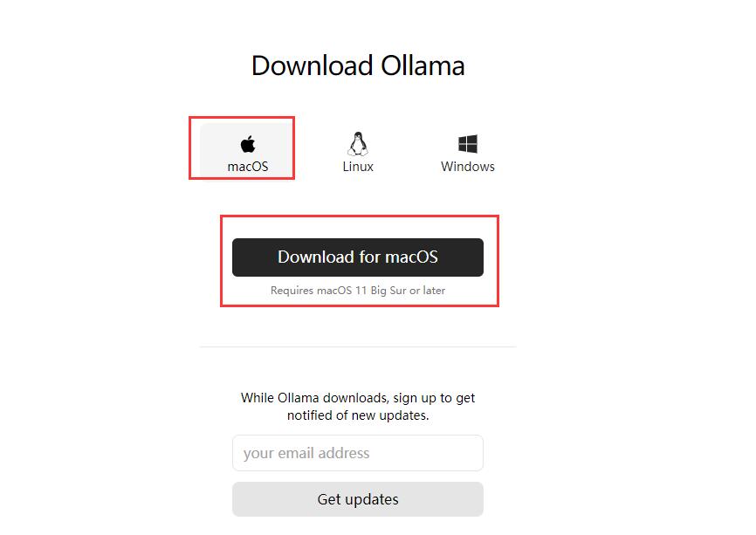Switch to the Windows tab label
Viewport: 756px width, 535px height.
[468, 167]
